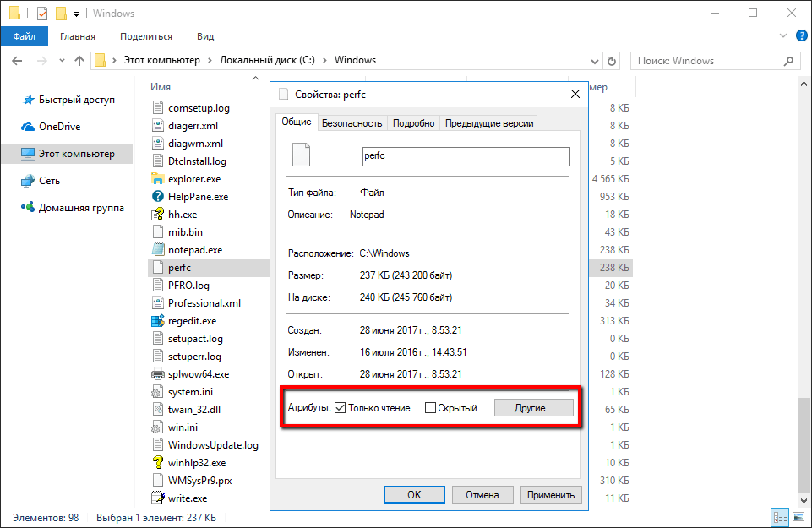Uncheck the Только чтение attribute

(x=341, y=407)
